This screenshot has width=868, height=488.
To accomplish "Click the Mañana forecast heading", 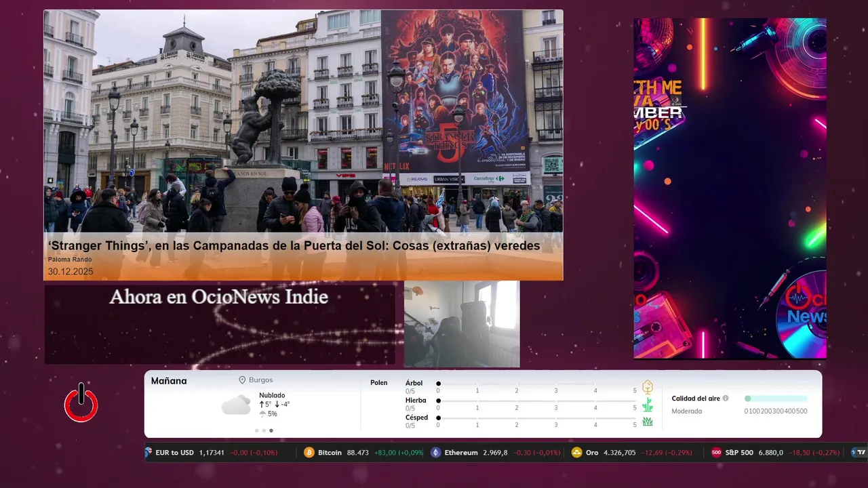I will click(169, 381).
